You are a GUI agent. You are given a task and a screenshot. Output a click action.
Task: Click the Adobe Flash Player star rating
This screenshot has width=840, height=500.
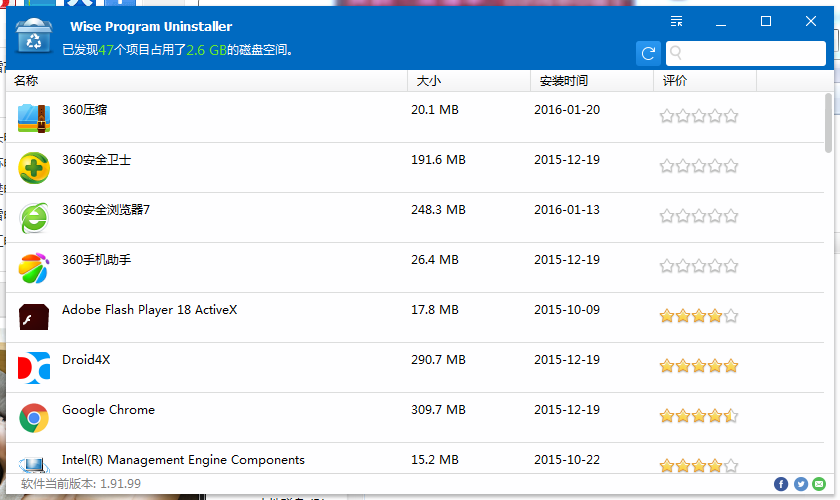pyautogui.click(x=699, y=316)
